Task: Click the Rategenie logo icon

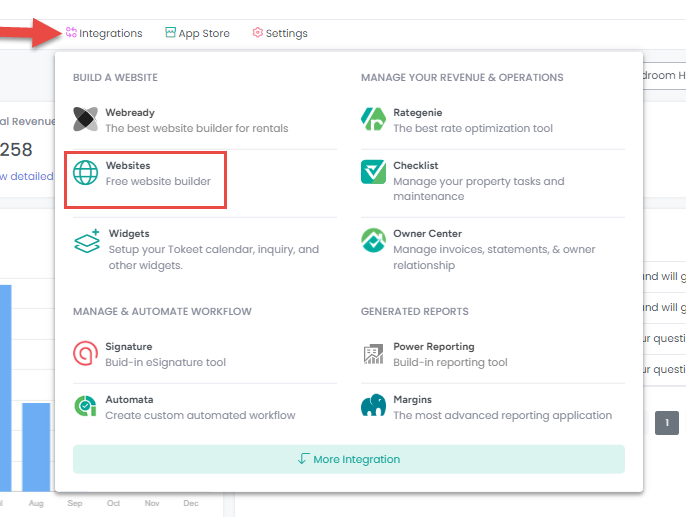Action: pyautogui.click(x=373, y=119)
